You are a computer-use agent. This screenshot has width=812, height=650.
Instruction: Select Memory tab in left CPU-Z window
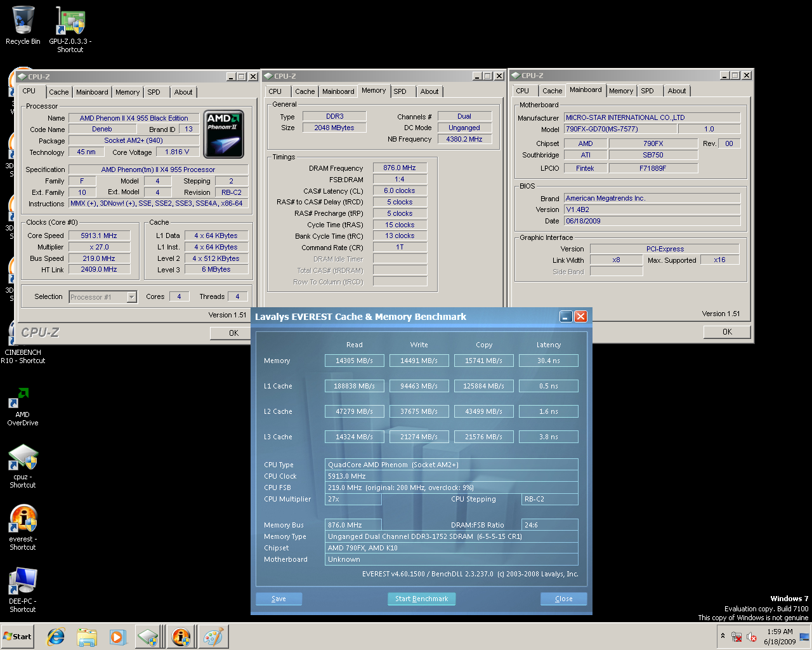(128, 92)
